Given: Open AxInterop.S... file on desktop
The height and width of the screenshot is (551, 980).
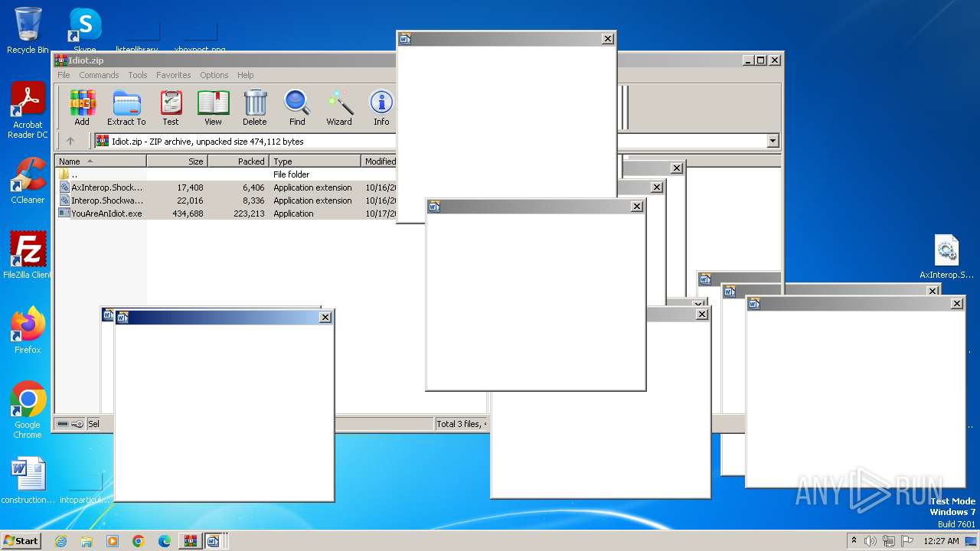Looking at the screenshot, I should click(946, 257).
